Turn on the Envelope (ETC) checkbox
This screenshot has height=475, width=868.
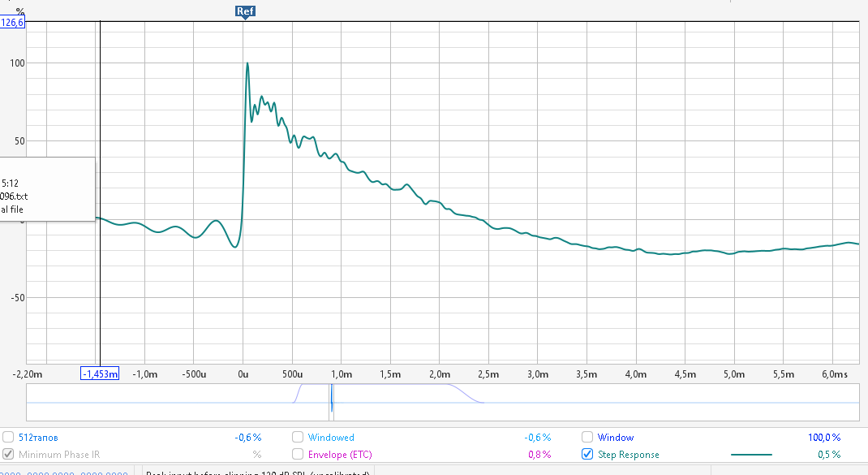[x=298, y=455]
